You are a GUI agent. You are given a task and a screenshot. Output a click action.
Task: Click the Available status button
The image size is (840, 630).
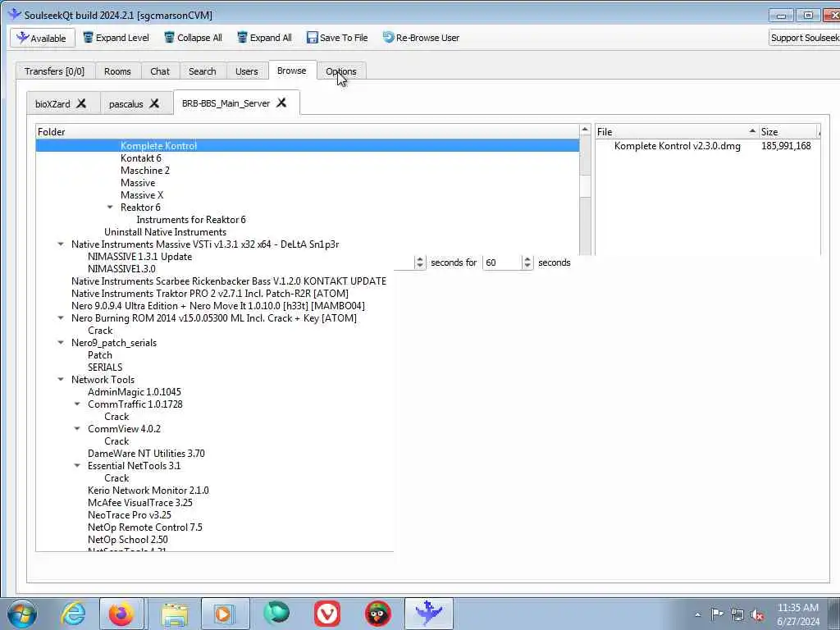point(43,38)
